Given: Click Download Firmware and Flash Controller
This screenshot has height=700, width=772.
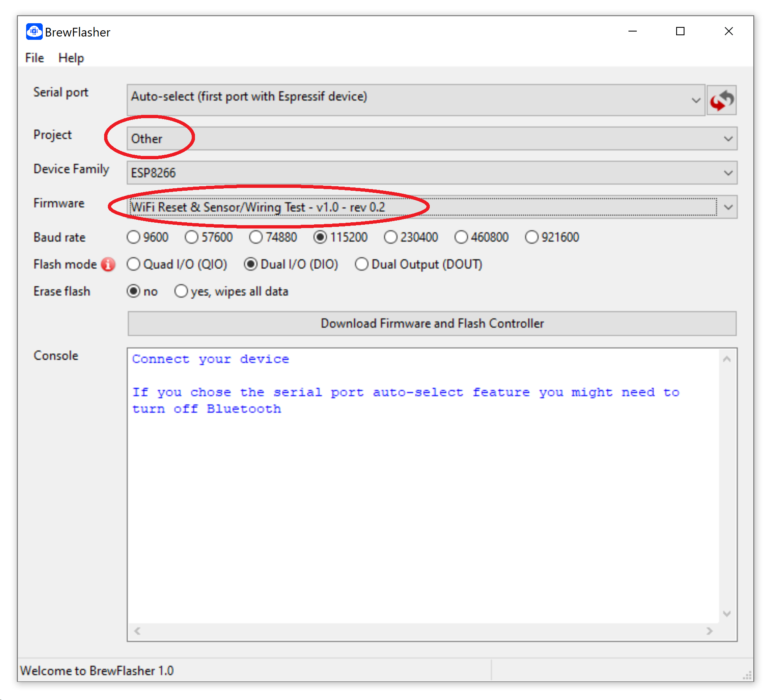Looking at the screenshot, I should [x=432, y=323].
